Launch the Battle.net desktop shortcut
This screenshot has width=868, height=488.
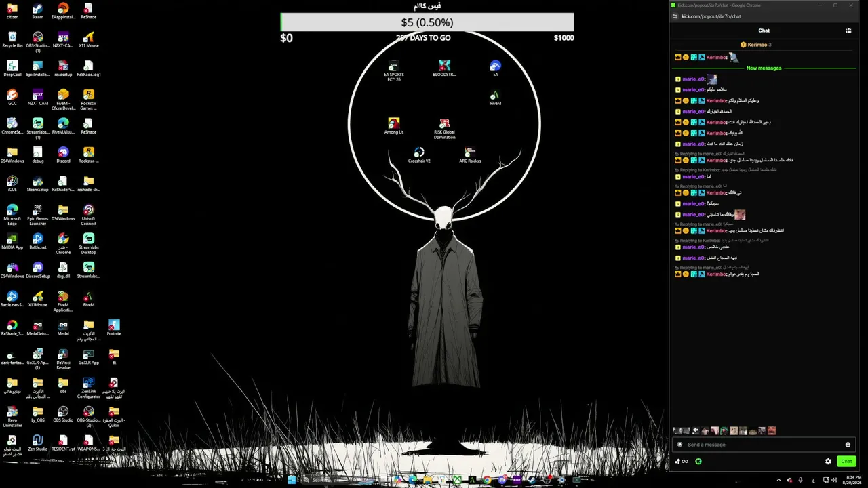38,241
